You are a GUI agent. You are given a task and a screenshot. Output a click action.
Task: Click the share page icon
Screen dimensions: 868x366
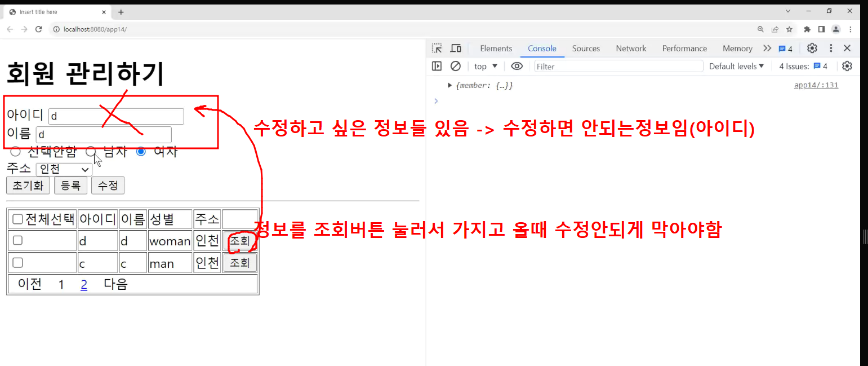(x=775, y=29)
